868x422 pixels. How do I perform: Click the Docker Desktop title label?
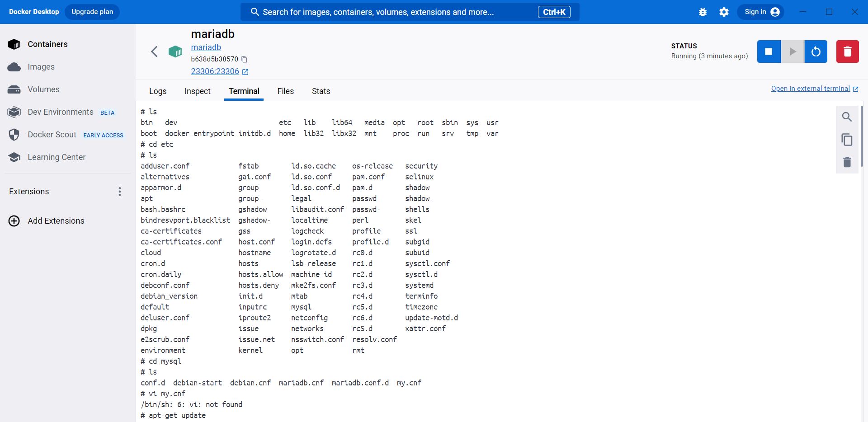tap(34, 12)
